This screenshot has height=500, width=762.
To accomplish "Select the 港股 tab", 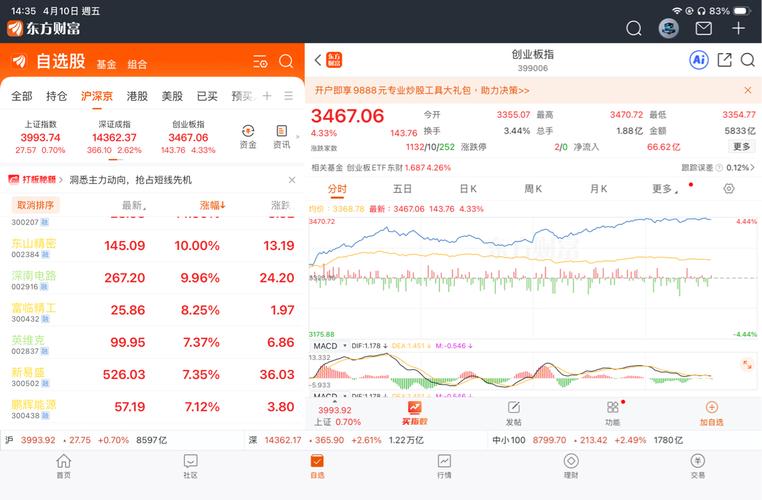I will click(137, 96).
